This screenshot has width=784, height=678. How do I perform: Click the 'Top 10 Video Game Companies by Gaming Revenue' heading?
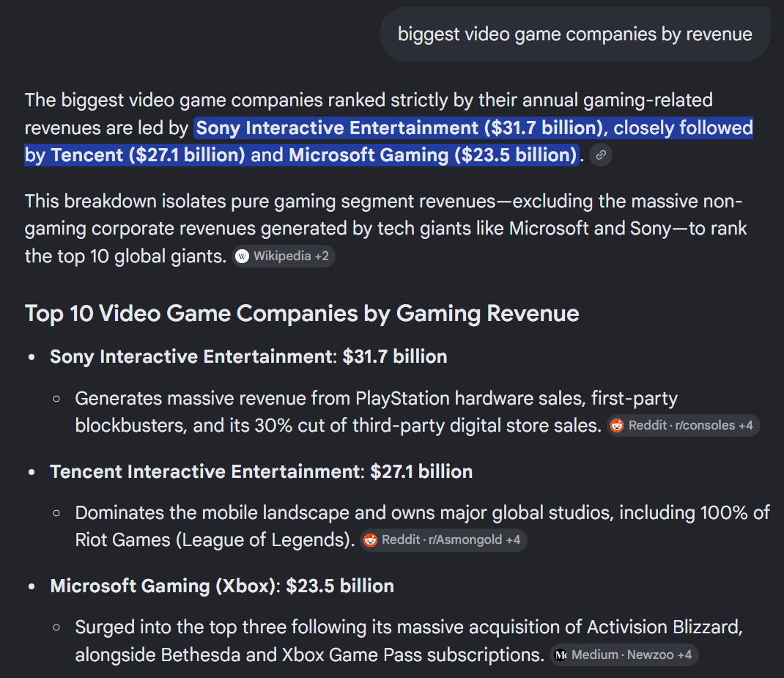[302, 314]
